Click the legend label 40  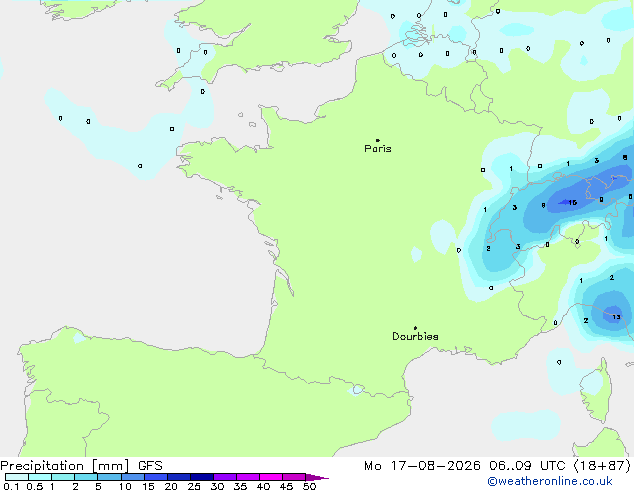[263, 486]
